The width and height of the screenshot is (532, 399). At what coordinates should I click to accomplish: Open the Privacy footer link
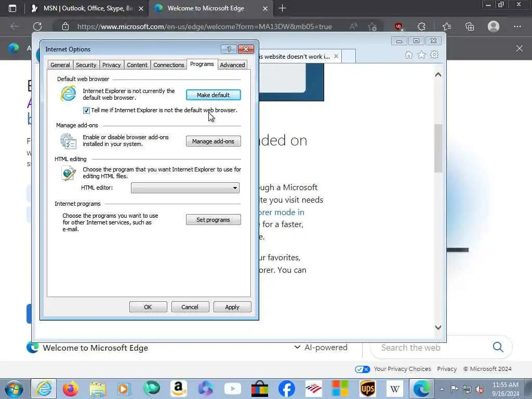point(446,369)
